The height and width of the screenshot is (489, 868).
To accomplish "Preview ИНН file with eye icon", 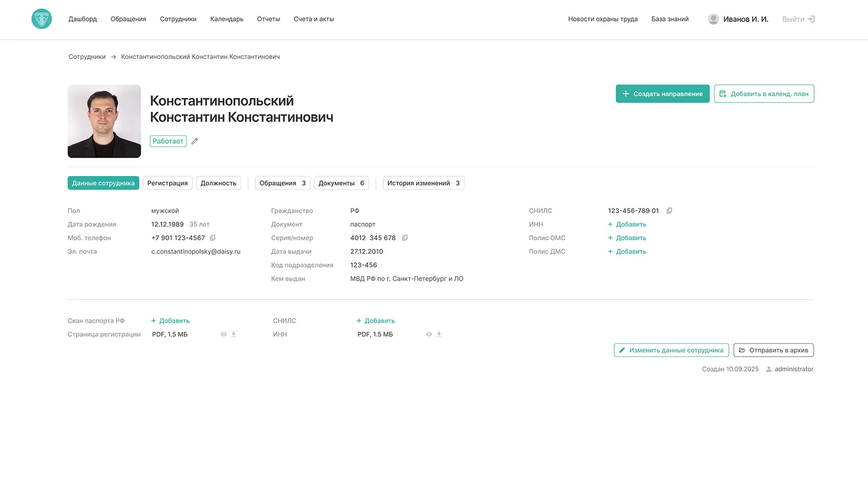I will click(x=428, y=334).
